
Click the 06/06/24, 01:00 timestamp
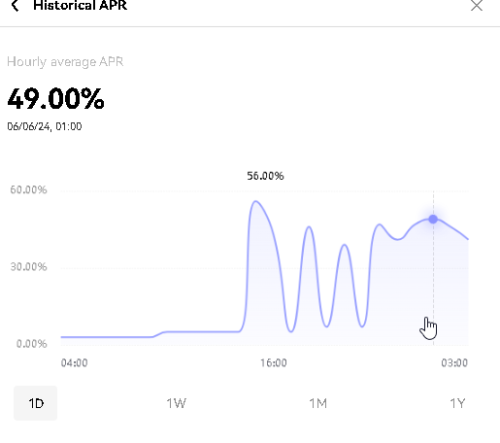coord(45,126)
